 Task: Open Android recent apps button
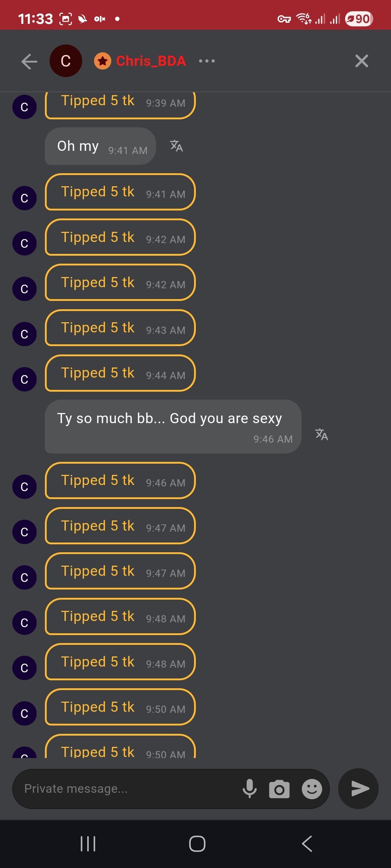pyautogui.click(x=88, y=844)
